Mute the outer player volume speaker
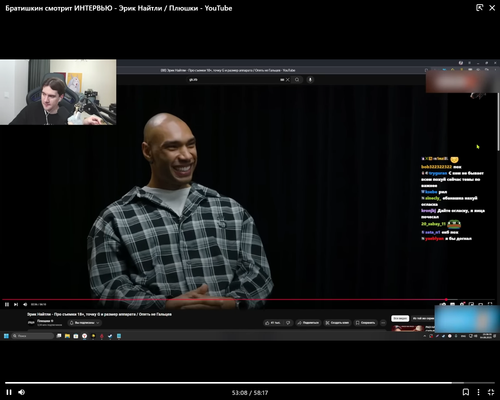 pyautogui.click(x=22, y=392)
